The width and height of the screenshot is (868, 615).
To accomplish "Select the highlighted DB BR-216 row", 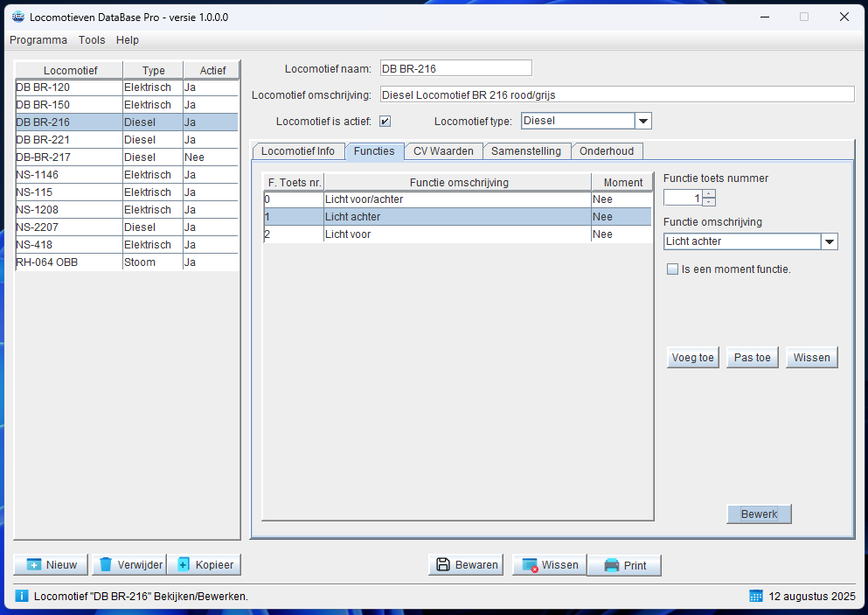I will pos(127,122).
